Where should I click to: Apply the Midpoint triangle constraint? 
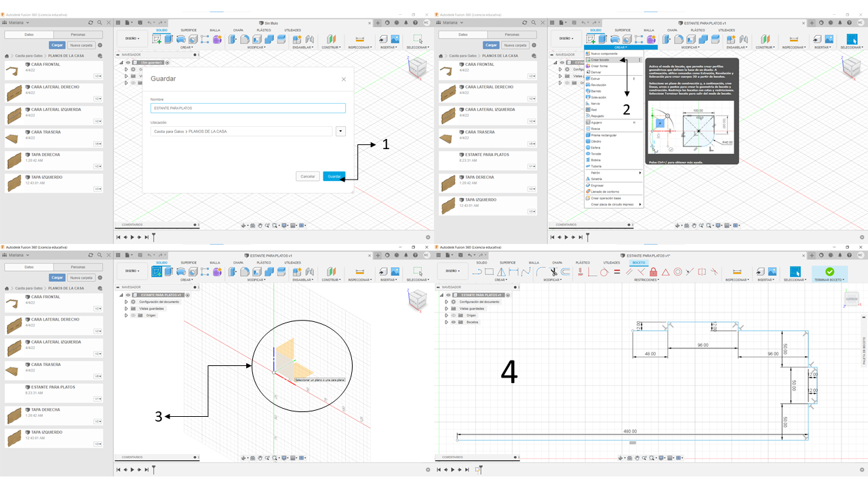[x=665, y=272]
